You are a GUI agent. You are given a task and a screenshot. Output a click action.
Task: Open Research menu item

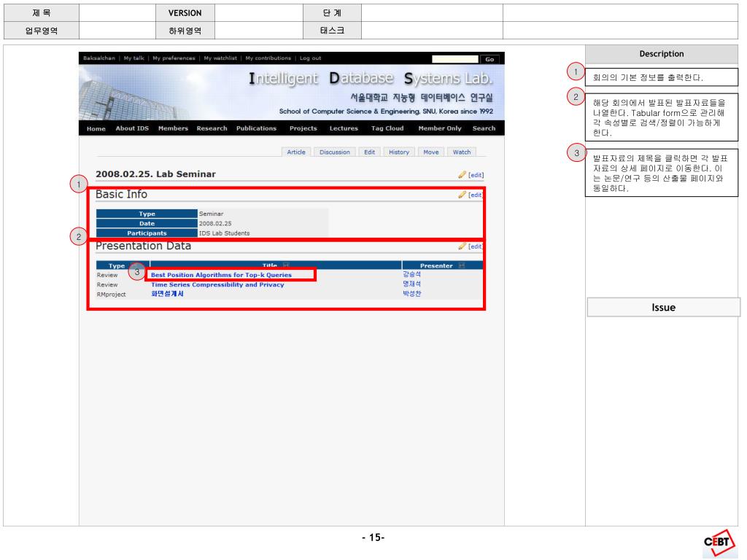click(212, 128)
